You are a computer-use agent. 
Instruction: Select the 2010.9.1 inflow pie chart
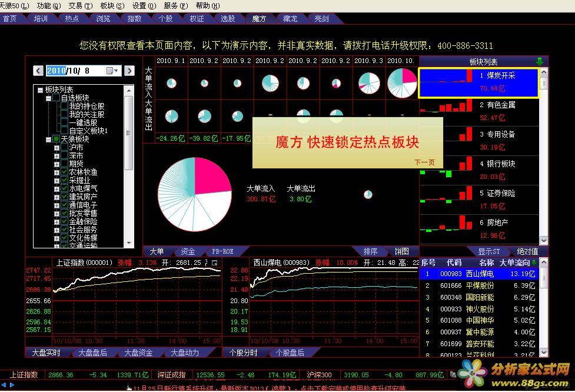coord(171,83)
